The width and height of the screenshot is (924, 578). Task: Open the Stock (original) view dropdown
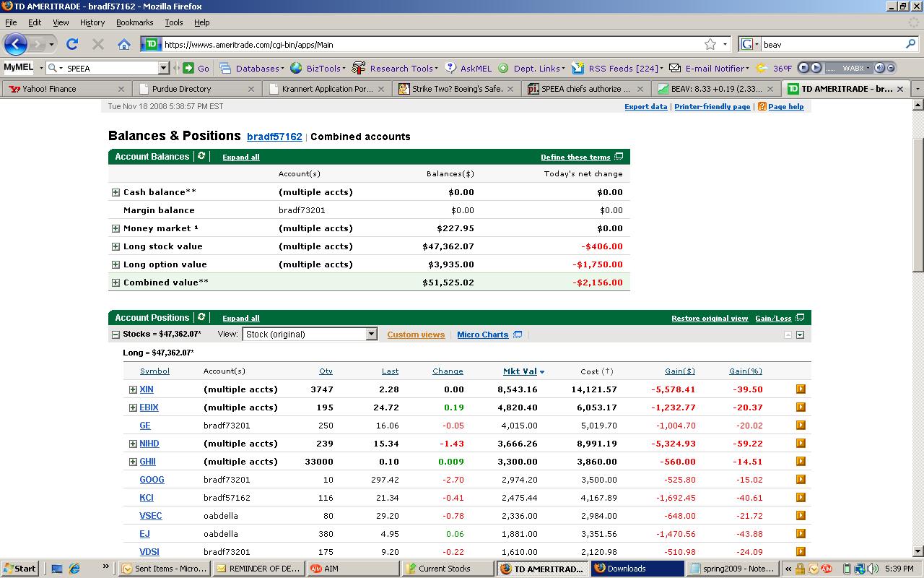[x=371, y=334]
